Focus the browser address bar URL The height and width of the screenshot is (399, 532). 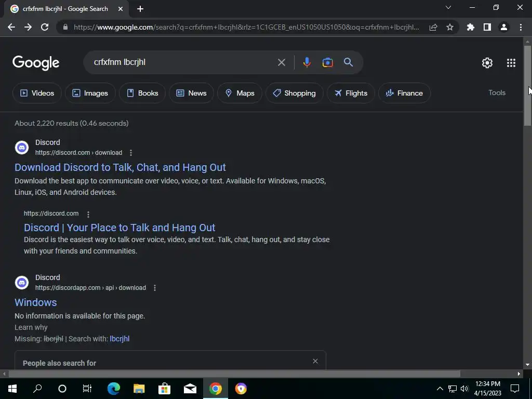point(246,27)
